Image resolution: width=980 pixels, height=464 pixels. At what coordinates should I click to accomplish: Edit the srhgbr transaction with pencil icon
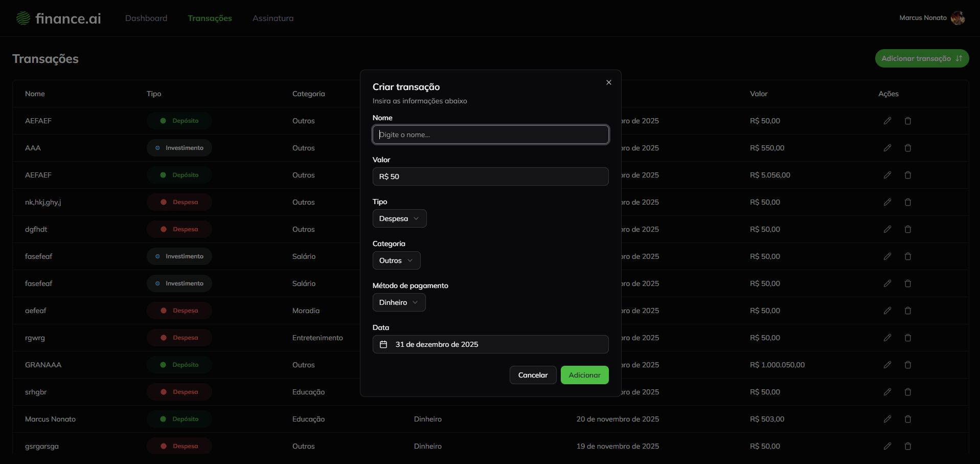[887, 392]
